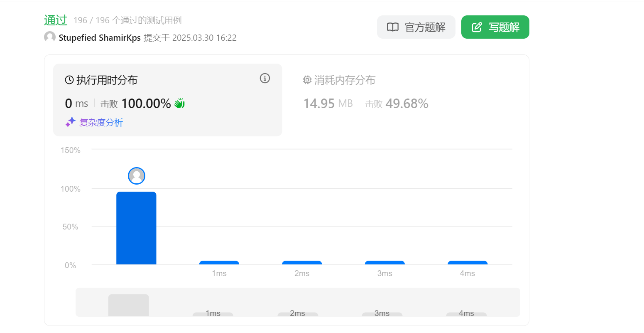Click the pencil icon in 写题解 button
The height and width of the screenshot is (333, 644).
coord(477,27)
